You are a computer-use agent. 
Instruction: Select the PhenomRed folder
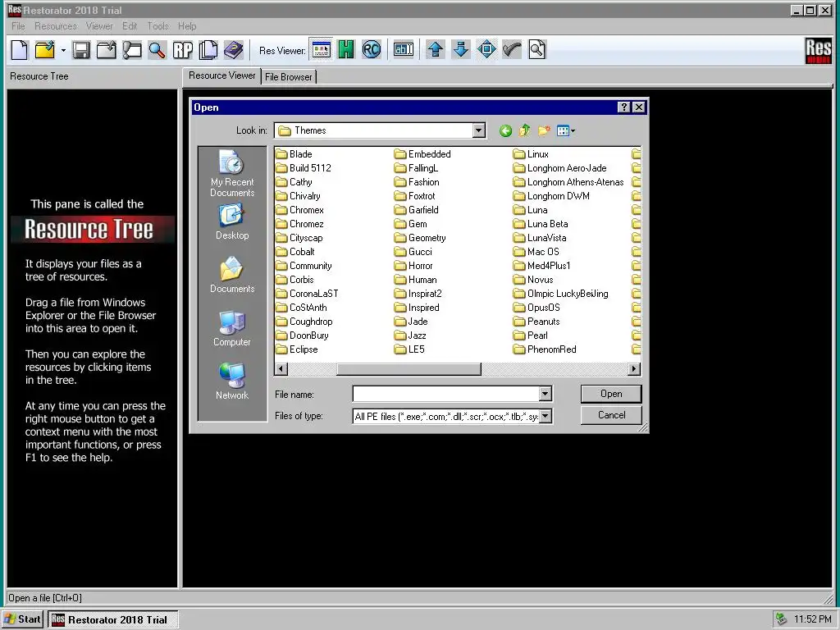[545, 349]
